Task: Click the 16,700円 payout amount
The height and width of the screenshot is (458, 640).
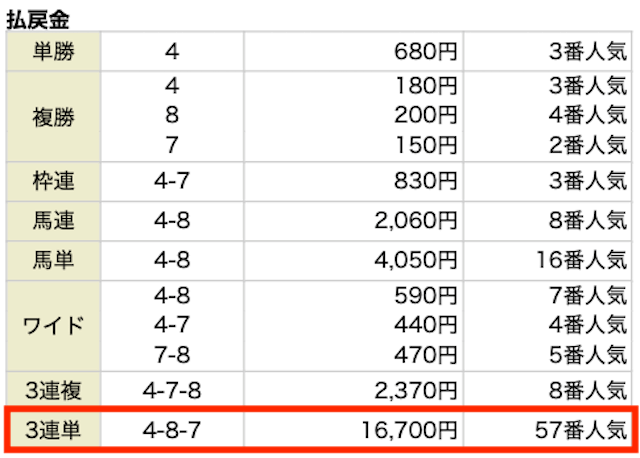Action: pyautogui.click(x=409, y=430)
